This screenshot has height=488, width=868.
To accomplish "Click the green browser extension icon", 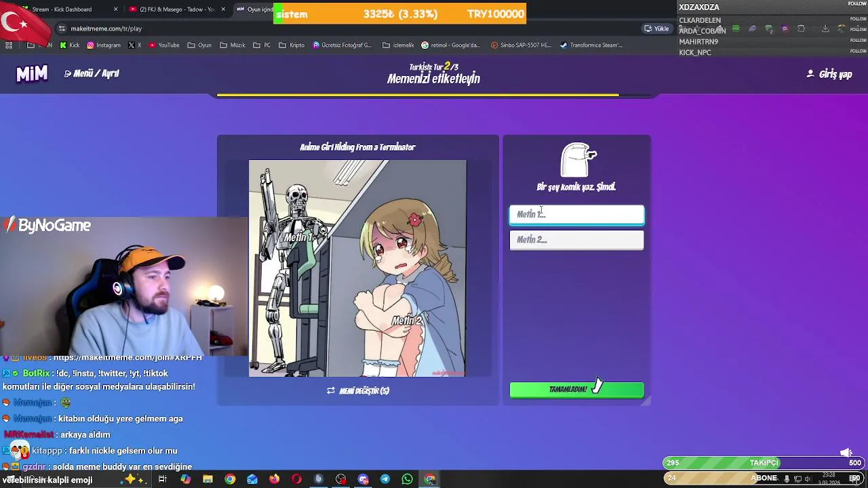I will point(736,28).
